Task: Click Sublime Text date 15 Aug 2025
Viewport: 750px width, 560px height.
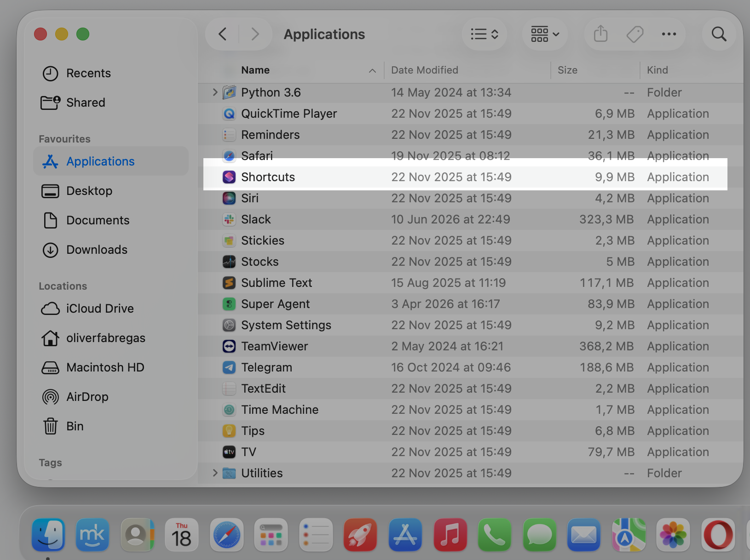Action: [448, 283]
